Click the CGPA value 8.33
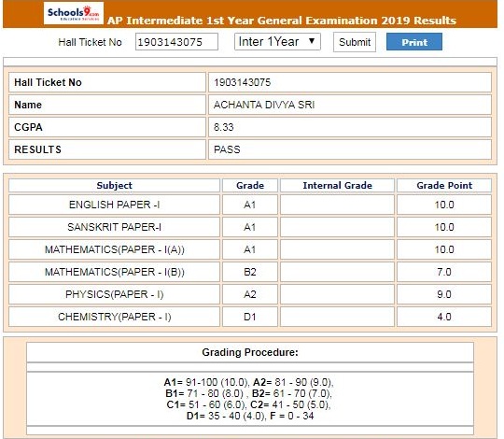The image size is (504, 439). pos(224,127)
